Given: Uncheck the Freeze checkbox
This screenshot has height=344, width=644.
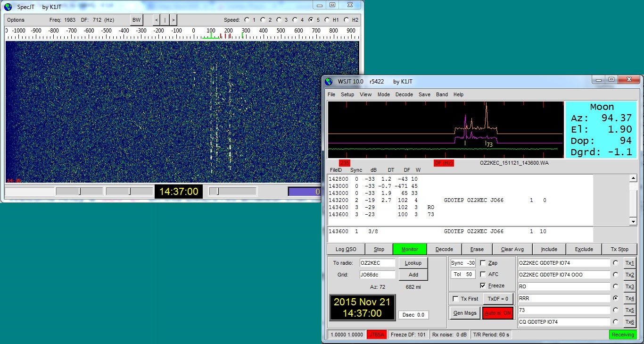Looking at the screenshot, I should (483, 285).
